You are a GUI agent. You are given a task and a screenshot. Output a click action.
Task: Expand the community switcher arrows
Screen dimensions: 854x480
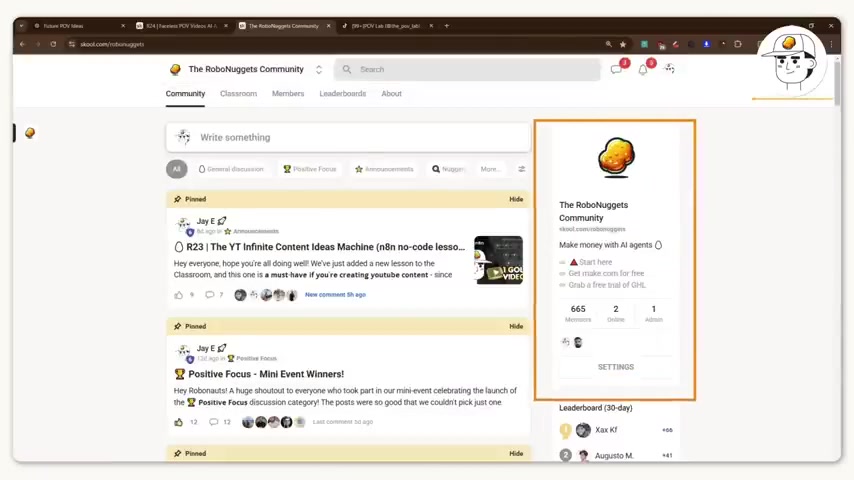(319, 70)
